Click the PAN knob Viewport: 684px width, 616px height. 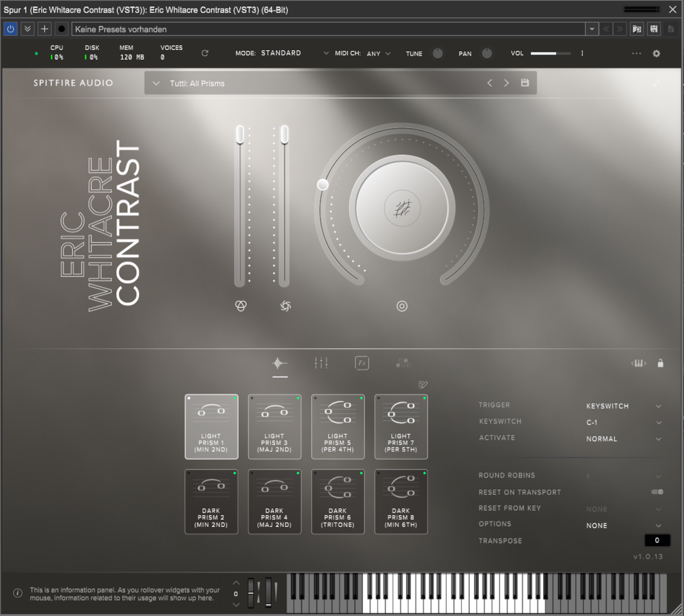click(487, 53)
